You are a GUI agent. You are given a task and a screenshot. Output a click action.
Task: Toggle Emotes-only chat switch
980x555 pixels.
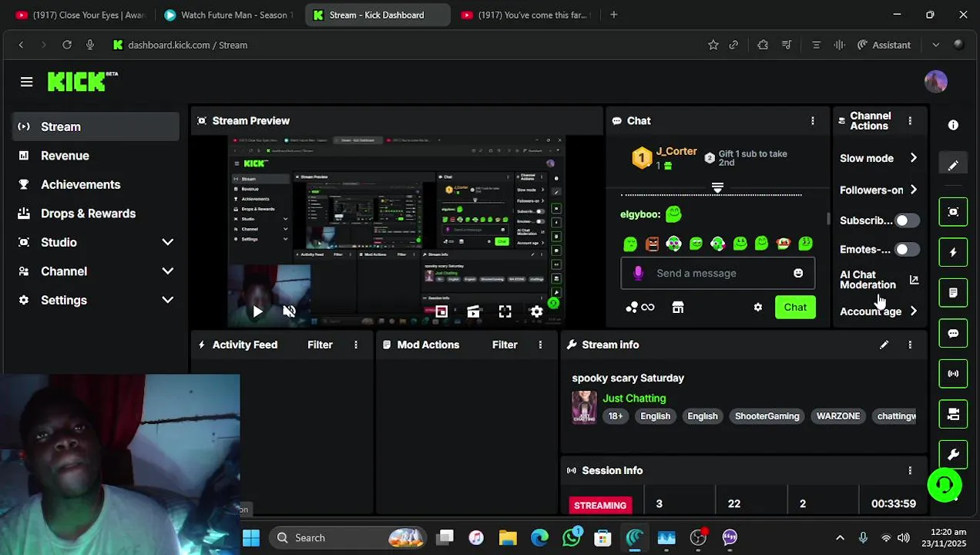coord(906,250)
